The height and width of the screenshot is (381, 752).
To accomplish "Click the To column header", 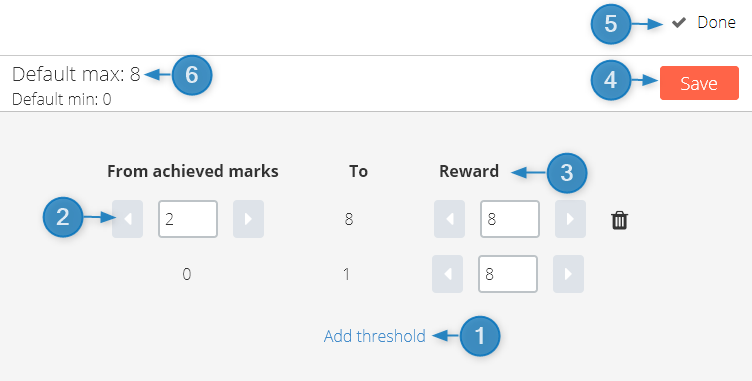I will pos(358,171).
